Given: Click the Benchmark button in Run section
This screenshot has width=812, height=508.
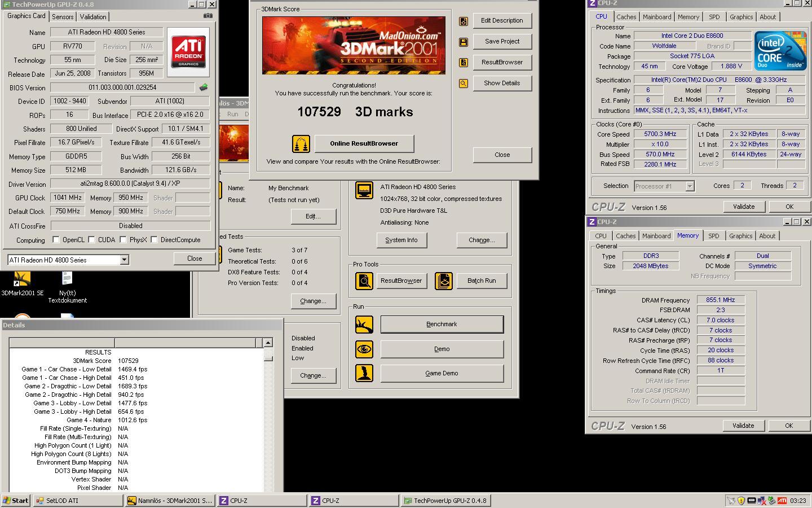Looking at the screenshot, I should tap(442, 325).
